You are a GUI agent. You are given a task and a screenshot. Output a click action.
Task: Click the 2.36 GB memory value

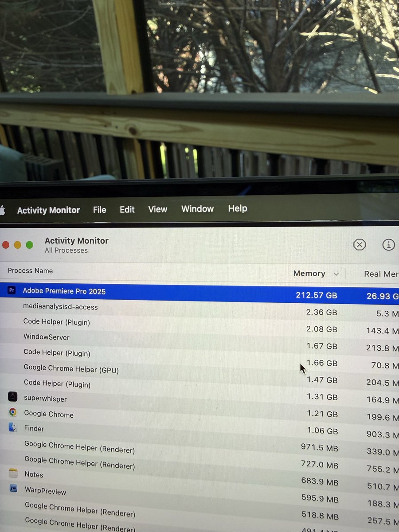coord(322,312)
